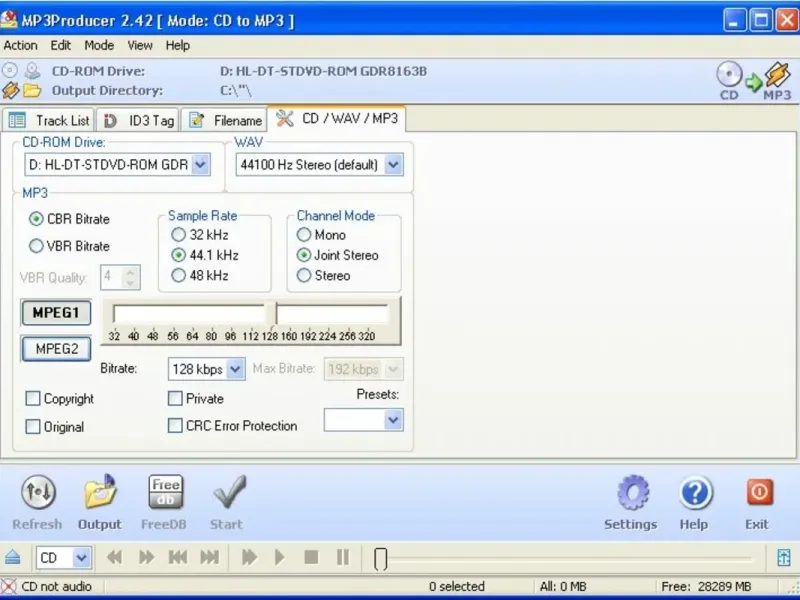This screenshot has height=600, width=800.
Task: Click the blue Help question-mark icon
Action: (695, 492)
